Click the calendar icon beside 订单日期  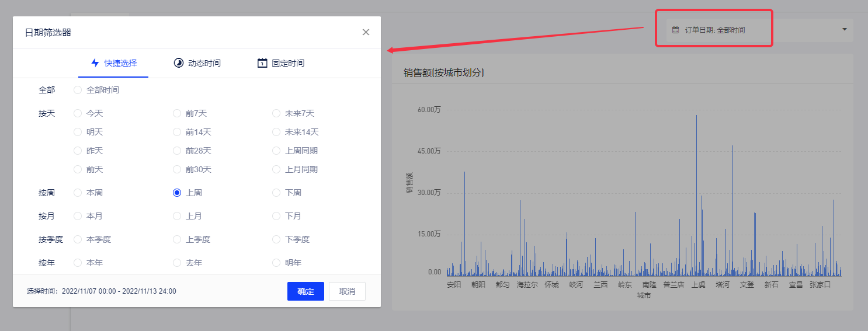coord(676,30)
